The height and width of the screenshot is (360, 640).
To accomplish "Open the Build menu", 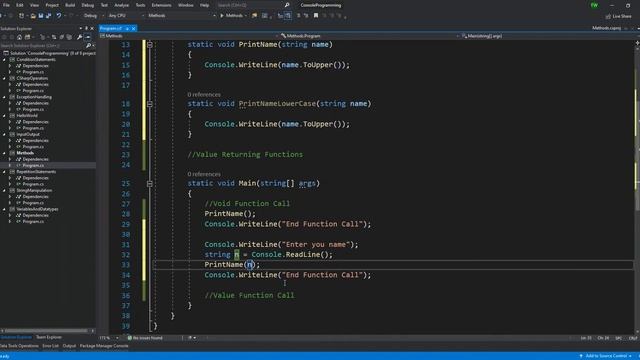I will click(x=70, y=5).
